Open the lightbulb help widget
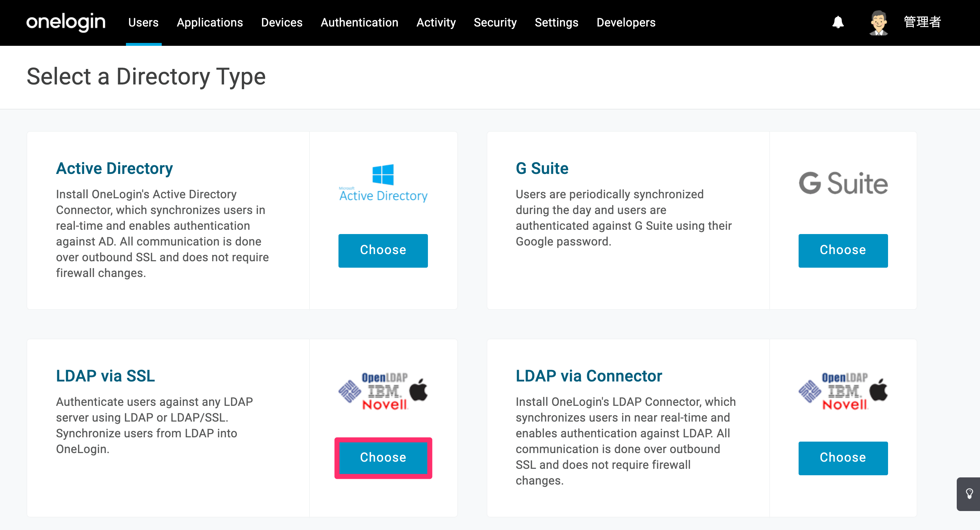Screen dimensions: 980x530 pos(969,494)
